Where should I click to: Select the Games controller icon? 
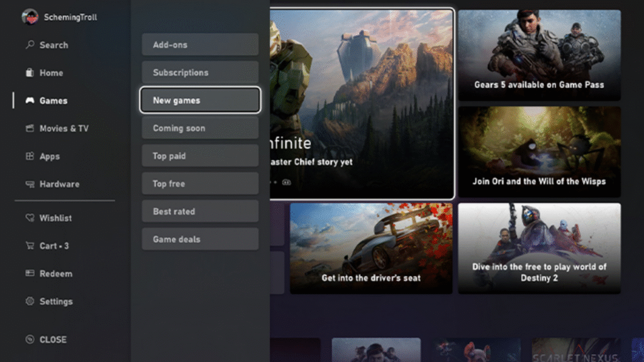pos(30,101)
